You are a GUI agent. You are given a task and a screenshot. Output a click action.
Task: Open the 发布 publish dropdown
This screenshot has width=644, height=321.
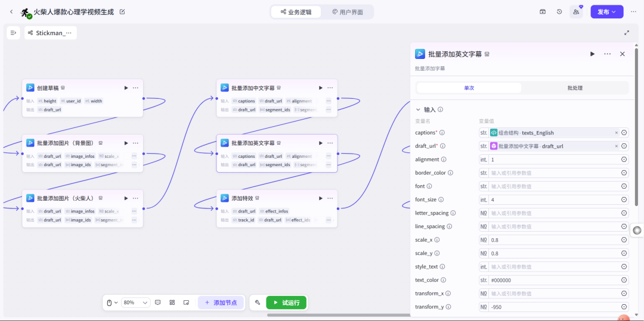pos(606,12)
